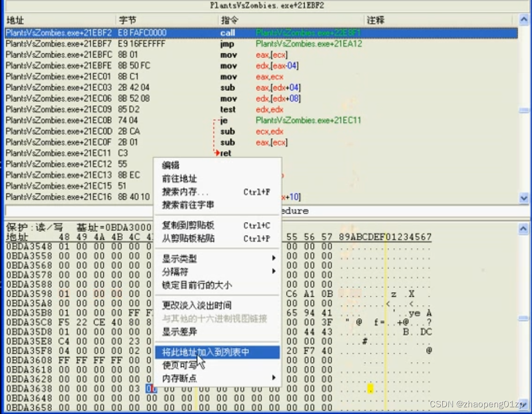
Task: Select the sub row at PlantsVsZombies.exe+21EC03
Action: coord(261,88)
